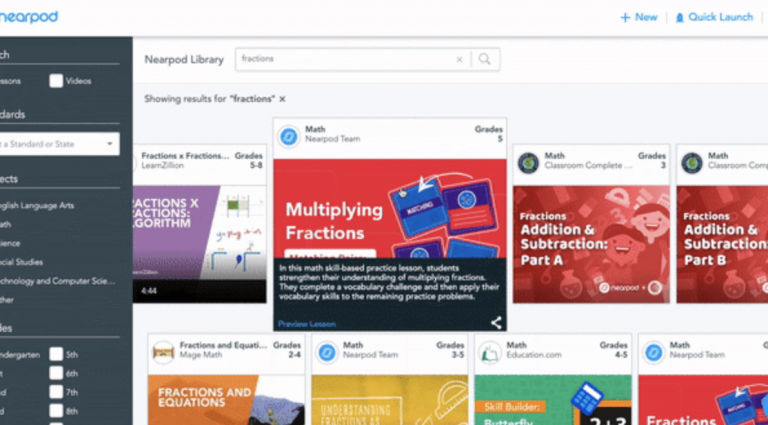Click Preview Lesson link
Screen dimensions: 768x425
point(307,324)
